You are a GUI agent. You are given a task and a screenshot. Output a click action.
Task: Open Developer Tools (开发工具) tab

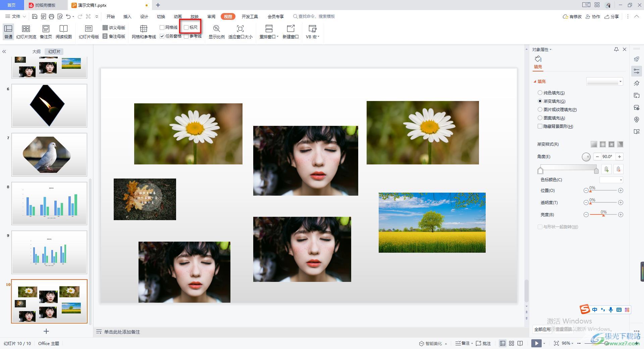[250, 16]
